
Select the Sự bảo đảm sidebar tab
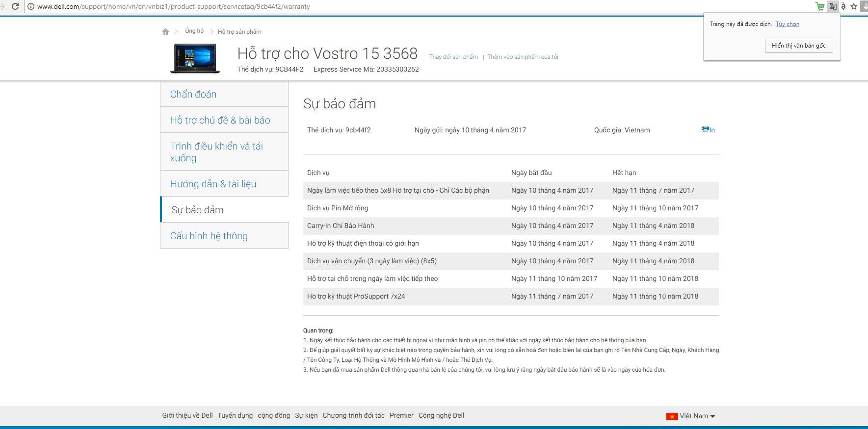click(224, 210)
